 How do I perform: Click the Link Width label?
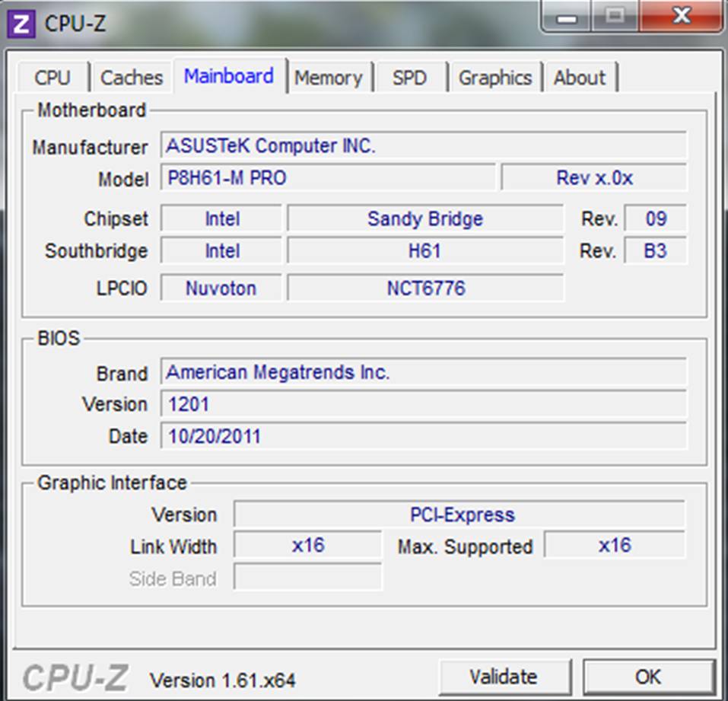tap(173, 546)
